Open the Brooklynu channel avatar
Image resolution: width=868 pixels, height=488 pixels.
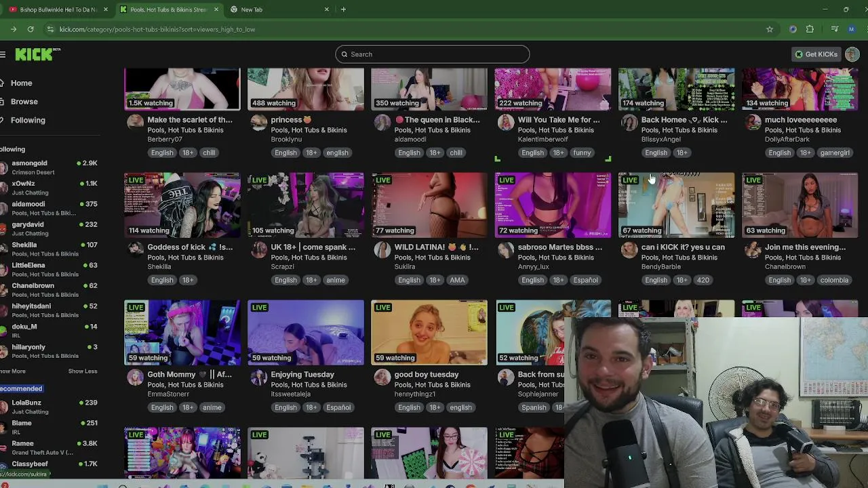click(259, 123)
